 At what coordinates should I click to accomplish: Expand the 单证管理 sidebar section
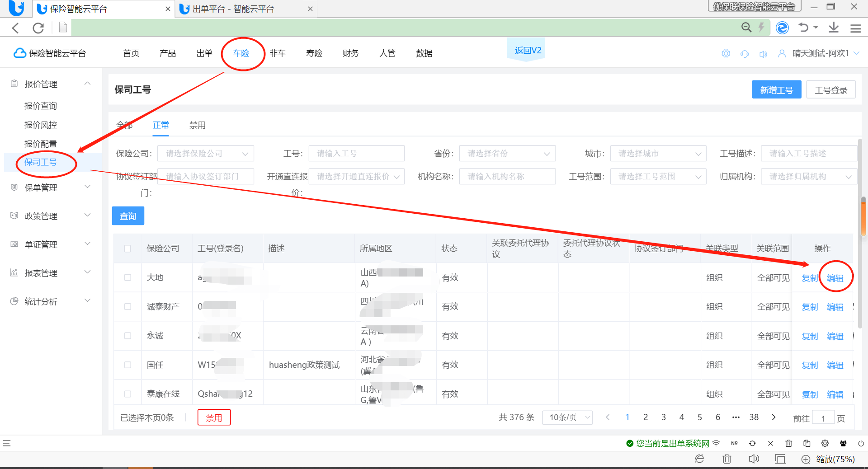[x=51, y=244]
